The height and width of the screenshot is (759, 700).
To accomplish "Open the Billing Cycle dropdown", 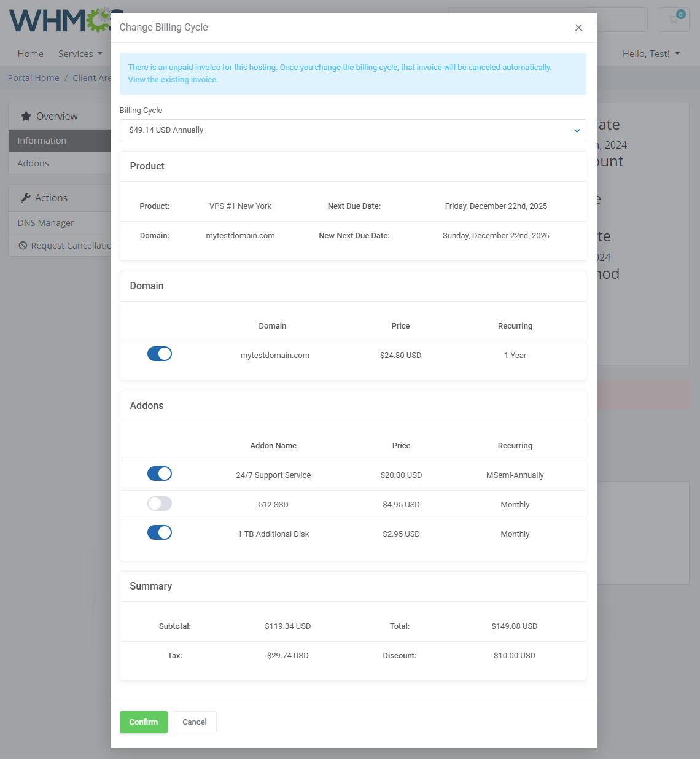I will (353, 130).
